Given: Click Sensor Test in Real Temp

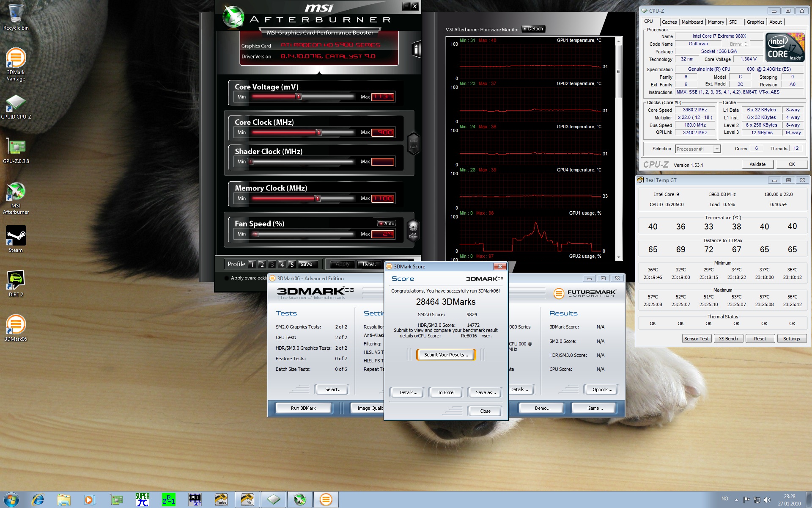Looking at the screenshot, I should click(x=696, y=339).
